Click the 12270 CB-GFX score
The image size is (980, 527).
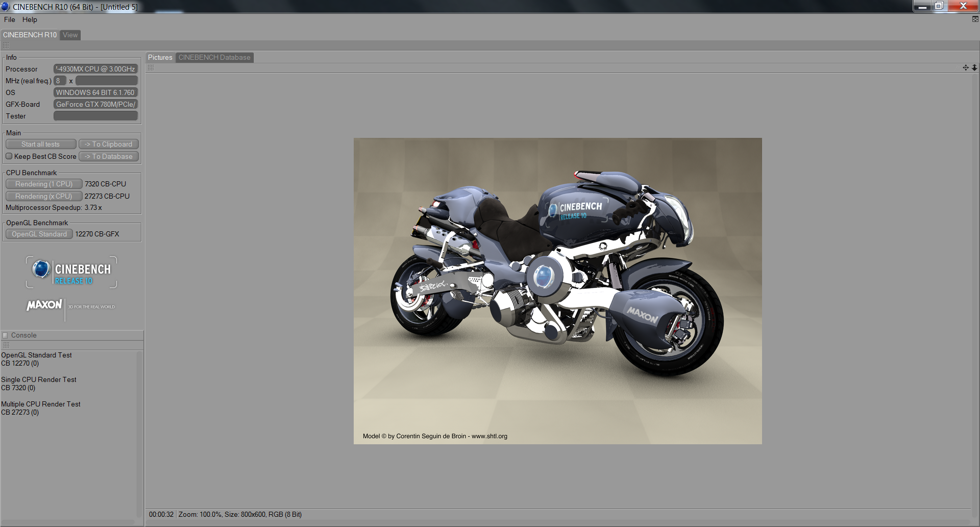pos(97,234)
